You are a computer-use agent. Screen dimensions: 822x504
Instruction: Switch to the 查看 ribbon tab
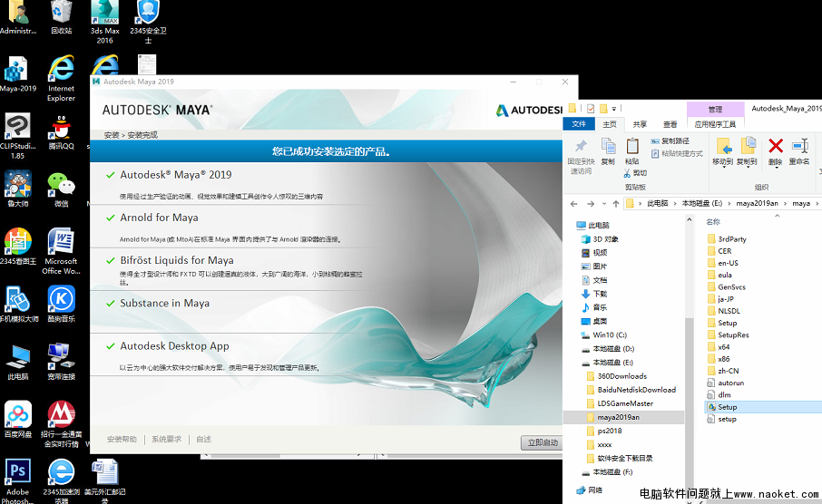(x=670, y=124)
